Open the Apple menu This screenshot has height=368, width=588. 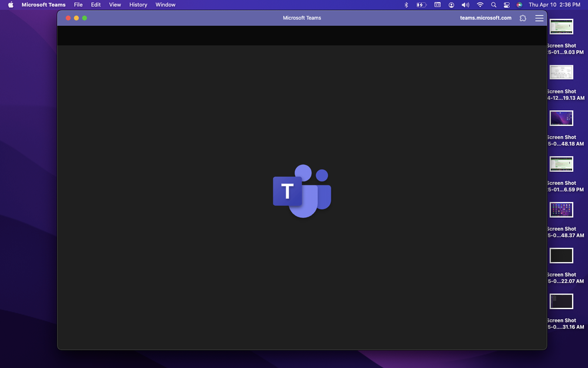click(x=10, y=5)
